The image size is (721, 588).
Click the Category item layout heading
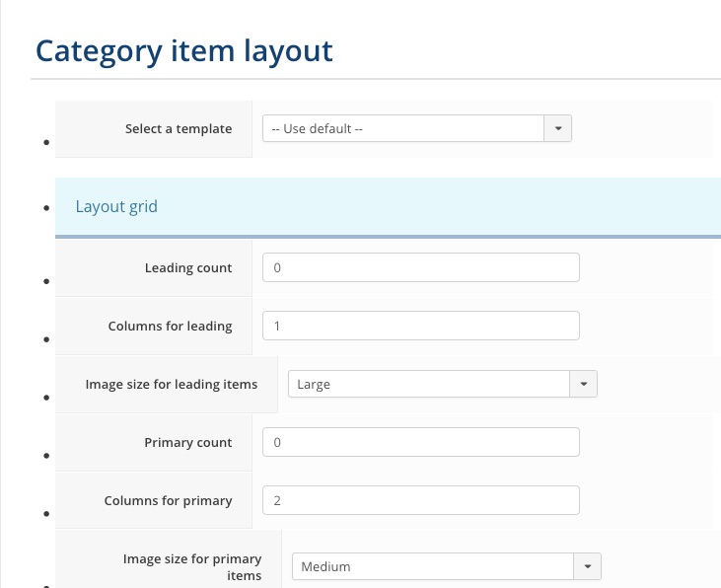[x=183, y=51]
